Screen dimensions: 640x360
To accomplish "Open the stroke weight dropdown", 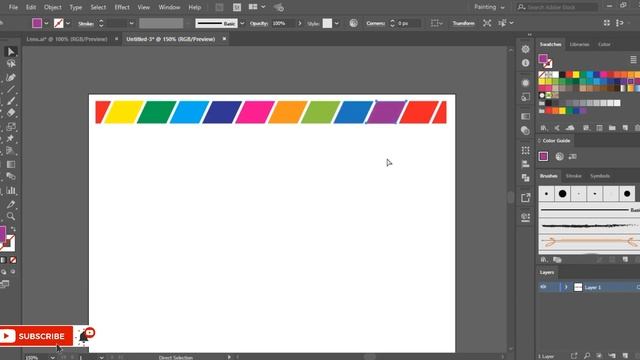I will pyautogui.click(x=131, y=24).
